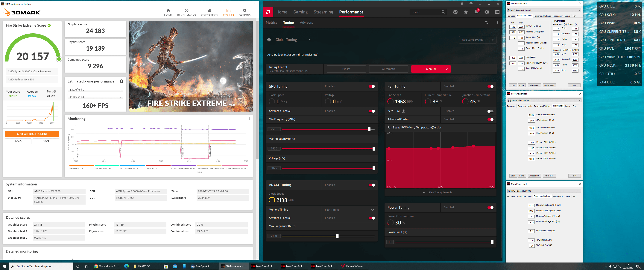Open Radeon notifications bell

[x=476, y=12]
